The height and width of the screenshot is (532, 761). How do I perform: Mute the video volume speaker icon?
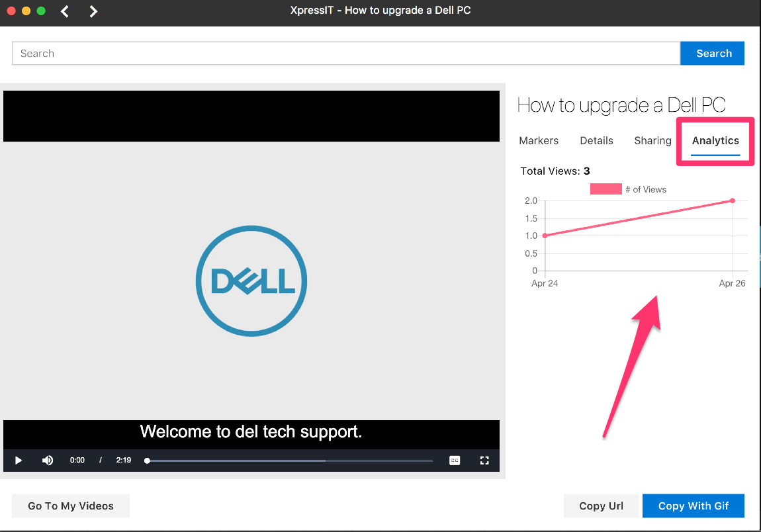[x=48, y=460]
